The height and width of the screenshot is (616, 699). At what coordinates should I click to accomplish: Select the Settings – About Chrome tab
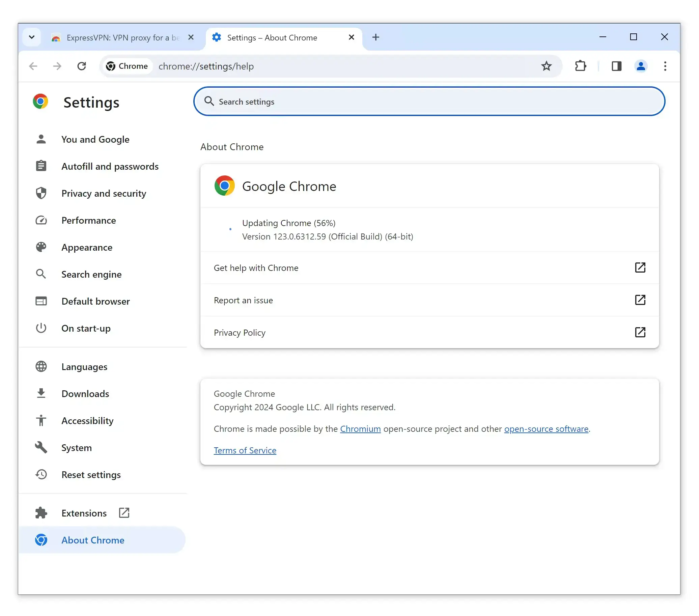(x=284, y=38)
